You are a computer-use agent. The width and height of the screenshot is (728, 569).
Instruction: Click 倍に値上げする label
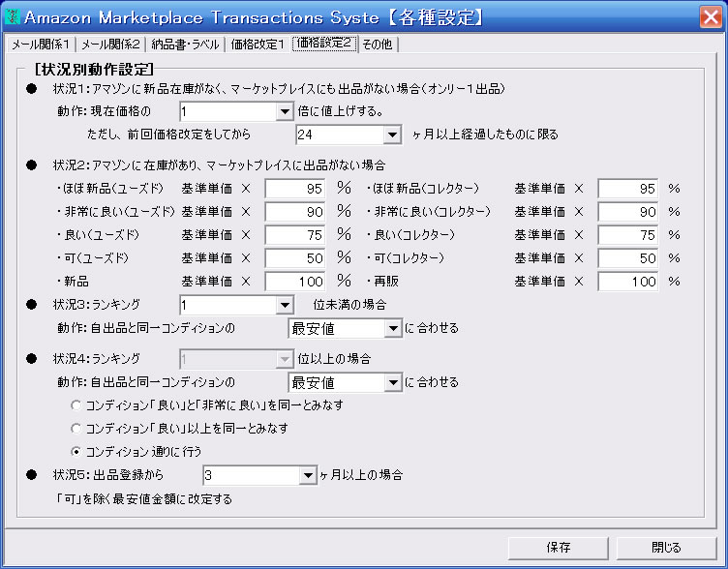click(340, 111)
